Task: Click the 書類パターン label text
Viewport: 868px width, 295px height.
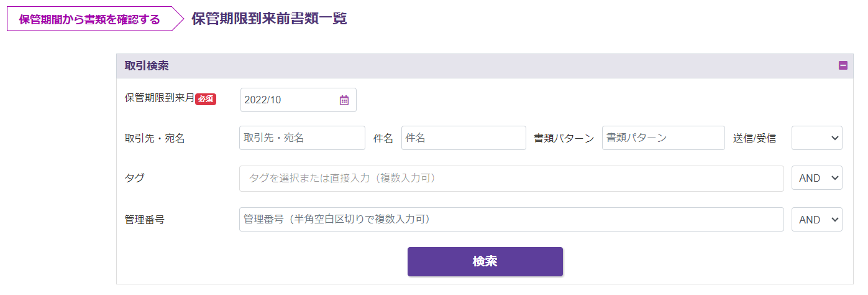Action: tap(564, 139)
